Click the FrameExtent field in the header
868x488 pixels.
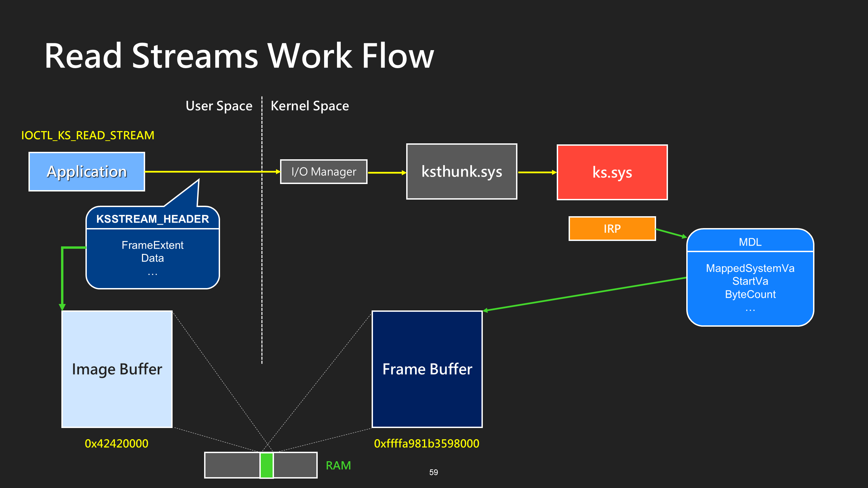pyautogui.click(x=153, y=245)
